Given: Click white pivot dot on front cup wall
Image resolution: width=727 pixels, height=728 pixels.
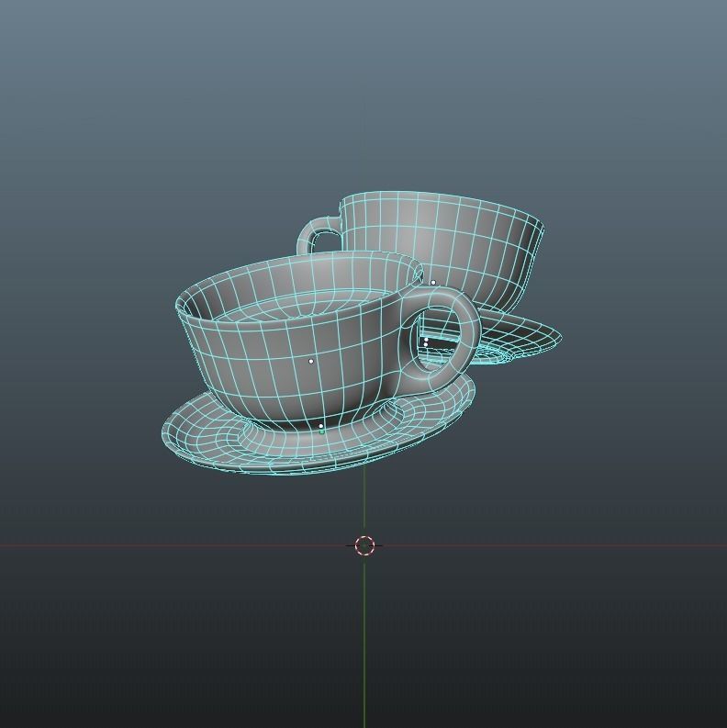Looking at the screenshot, I should 311,361.
